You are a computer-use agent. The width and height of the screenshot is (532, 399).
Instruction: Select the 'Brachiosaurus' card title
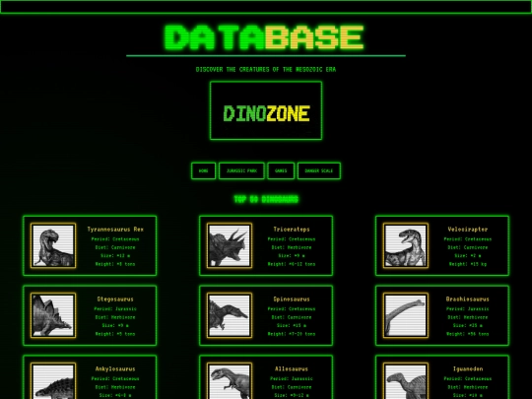point(468,299)
